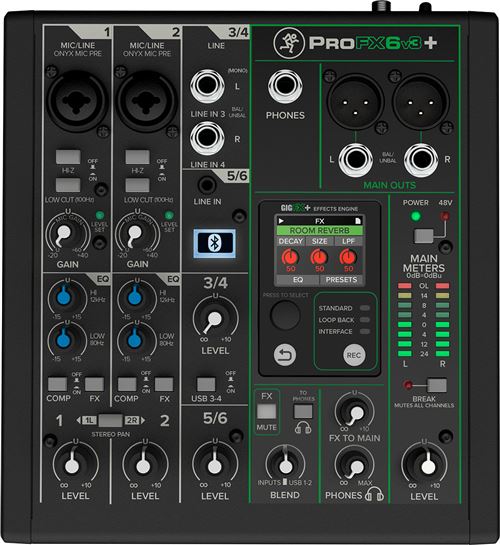Click the channel 2 HI 12kHz EQ knob
Viewport: 500px width, 545px height.
tap(134, 297)
